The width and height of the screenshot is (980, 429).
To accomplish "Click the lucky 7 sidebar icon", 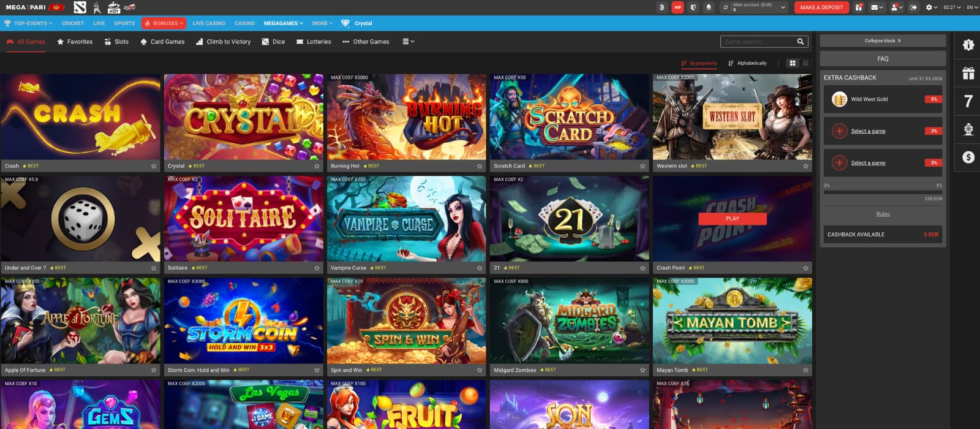I will click(x=968, y=101).
